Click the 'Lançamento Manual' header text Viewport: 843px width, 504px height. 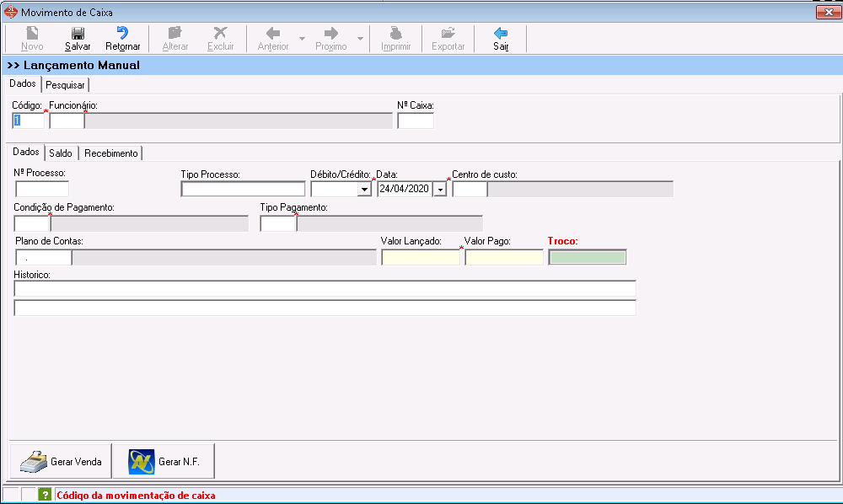(82, 65)
